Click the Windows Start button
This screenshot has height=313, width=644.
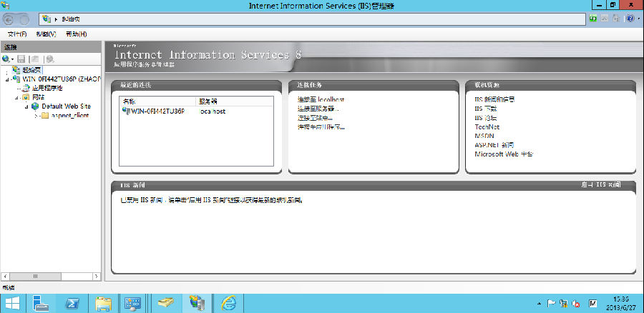(x=13, y=303)
